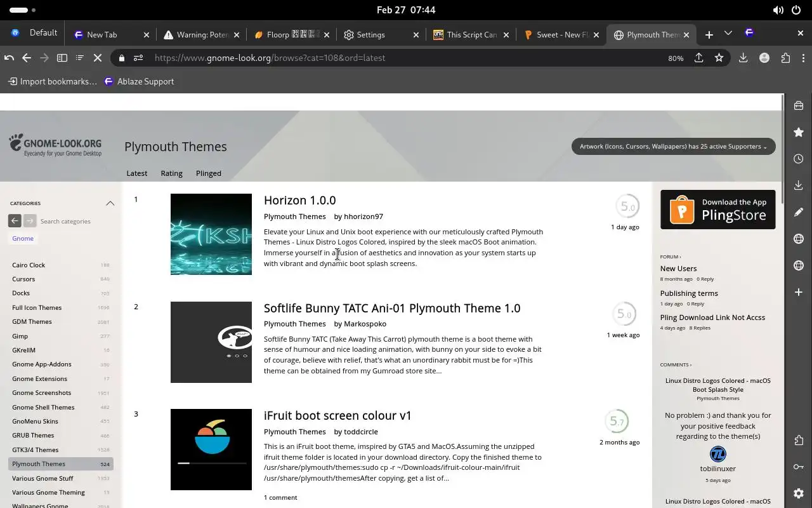
Task: Close the Plymouth Themes tab
Action: coord(686,35)
